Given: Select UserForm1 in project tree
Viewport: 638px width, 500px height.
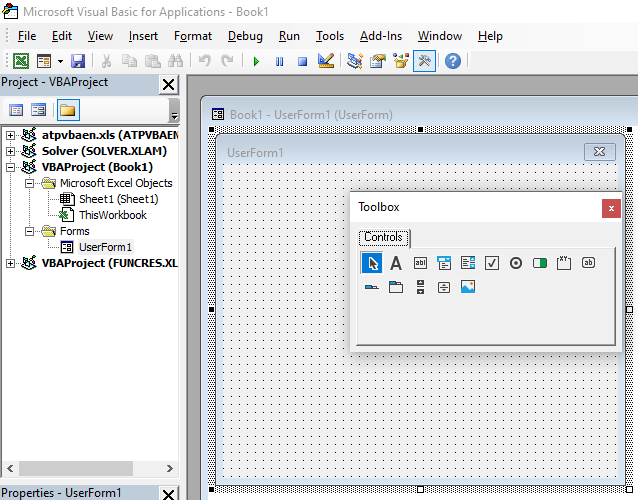Looking at the screenshot, I should pyautogui.click(x=105, y=247).
